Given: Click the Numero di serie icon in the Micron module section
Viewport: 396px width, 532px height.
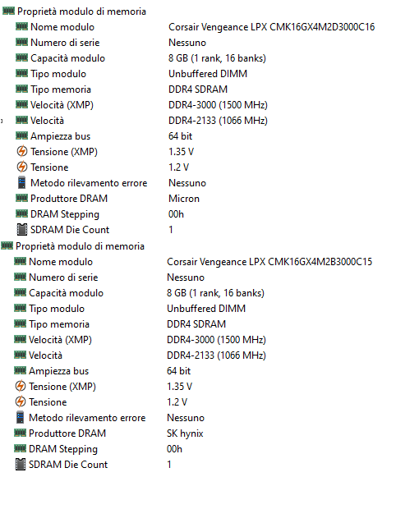Looking at the screenshot, I should (x=21, y=42).
